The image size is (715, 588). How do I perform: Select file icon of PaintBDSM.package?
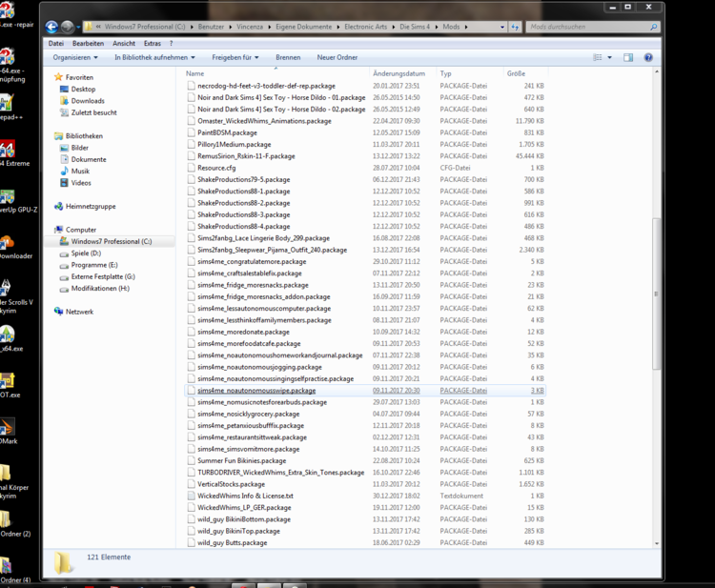tap(191, 132)
